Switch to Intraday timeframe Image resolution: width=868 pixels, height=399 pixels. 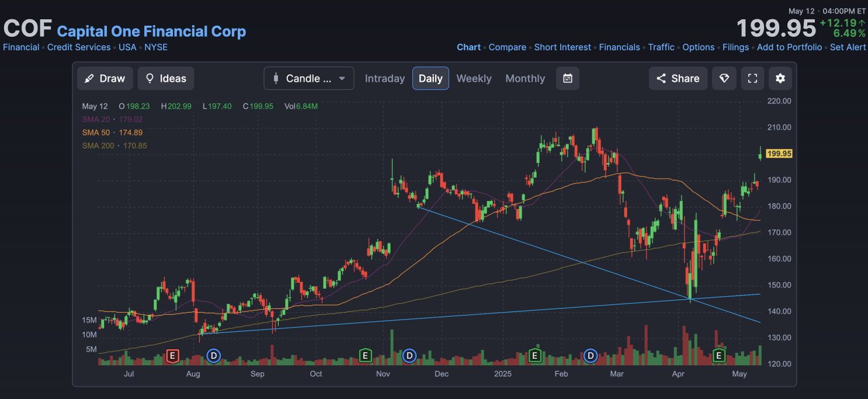384,78
